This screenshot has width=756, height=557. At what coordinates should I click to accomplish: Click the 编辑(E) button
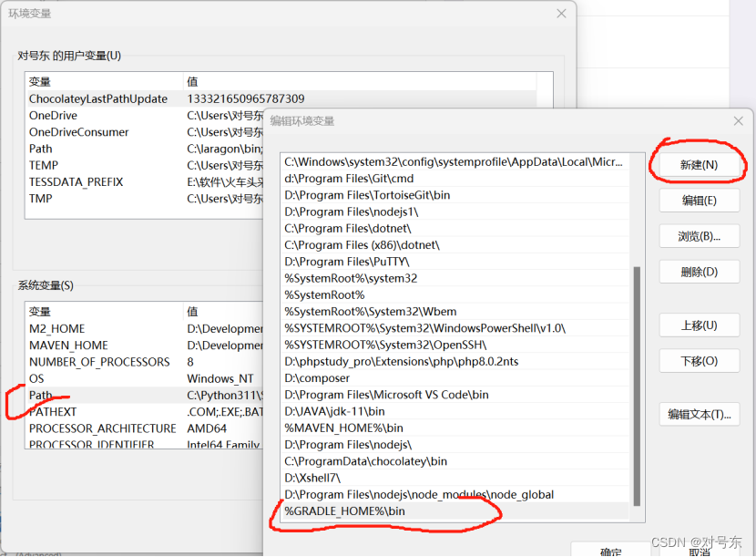click(699, 201)
